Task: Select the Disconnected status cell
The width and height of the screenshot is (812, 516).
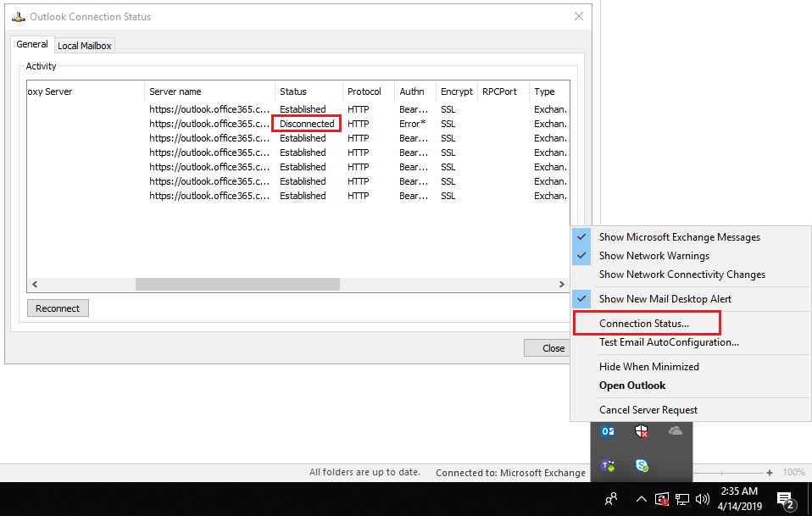Action: [x=307, y=124]
